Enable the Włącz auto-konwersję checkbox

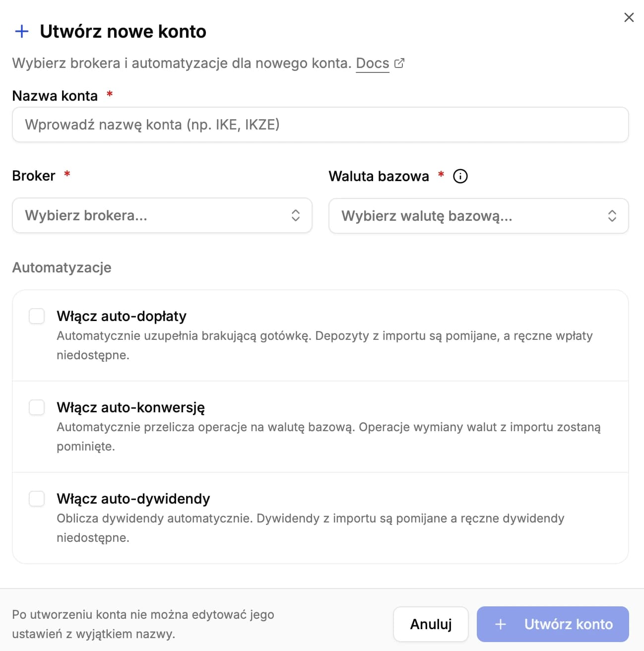point(37,407)
